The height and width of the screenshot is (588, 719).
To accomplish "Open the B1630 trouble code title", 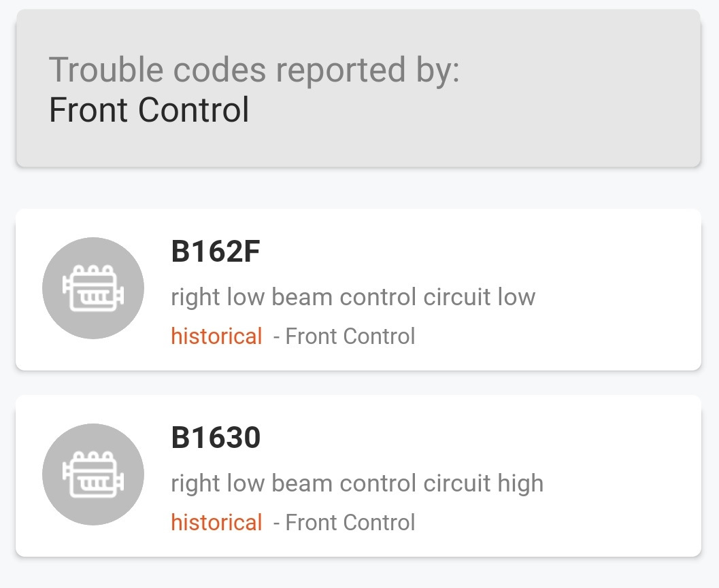I will 216,438.
